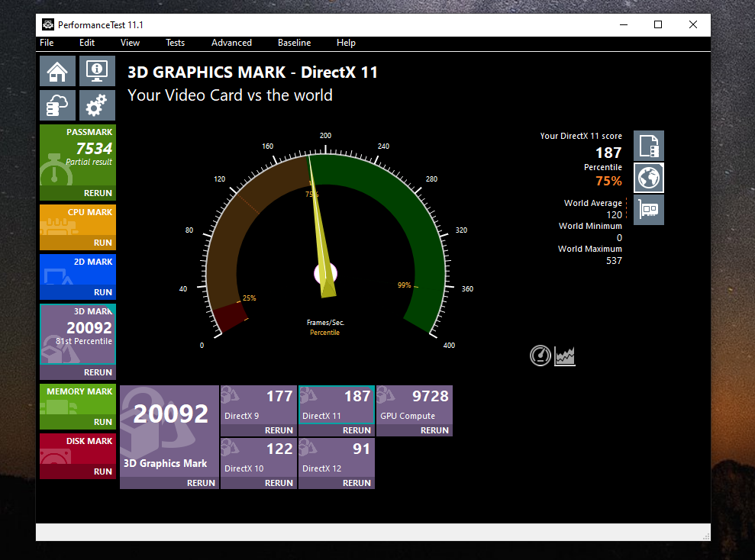Image resolution: width=755 pixels, height=560 pixels.
Task: Select the 3D Mark 20092 sidebar tile
Action: (78, 334)
